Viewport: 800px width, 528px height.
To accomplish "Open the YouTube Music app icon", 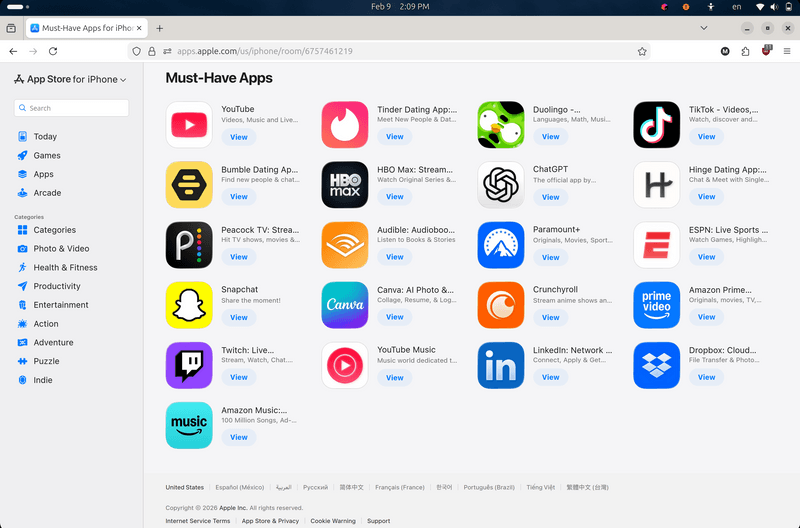I will click(345, 365).
